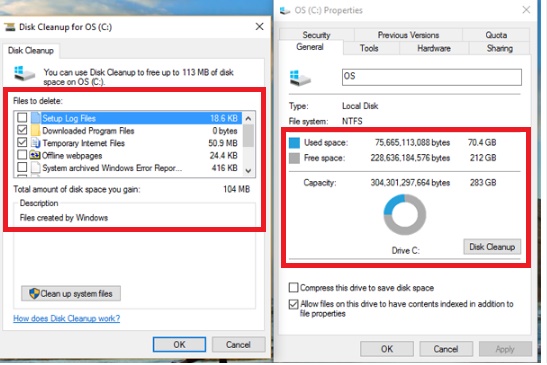Click the files list scrollbar thumb
Screen dimensions: 547x365
248,135
